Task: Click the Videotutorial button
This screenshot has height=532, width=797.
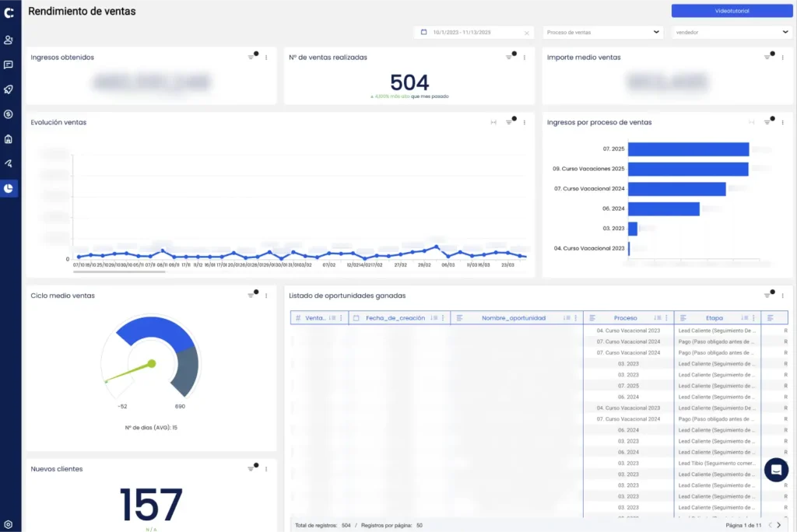Action: pos(732,10)
